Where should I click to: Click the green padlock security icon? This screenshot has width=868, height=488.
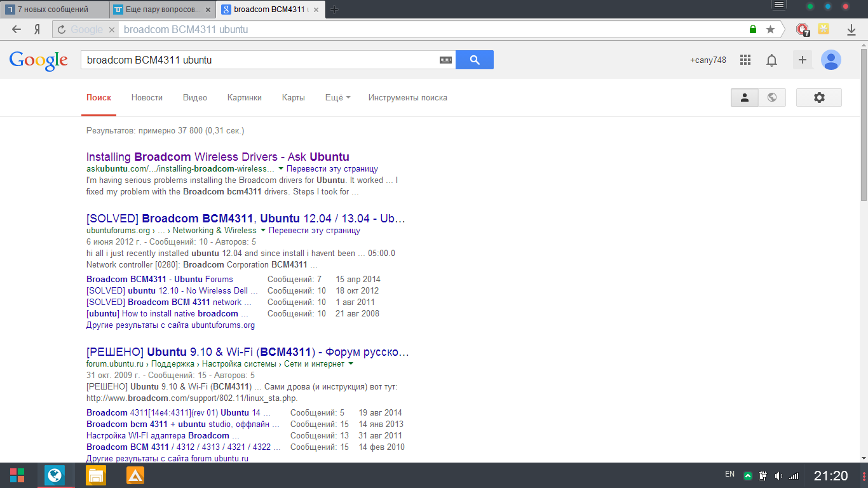coord(753,29)
